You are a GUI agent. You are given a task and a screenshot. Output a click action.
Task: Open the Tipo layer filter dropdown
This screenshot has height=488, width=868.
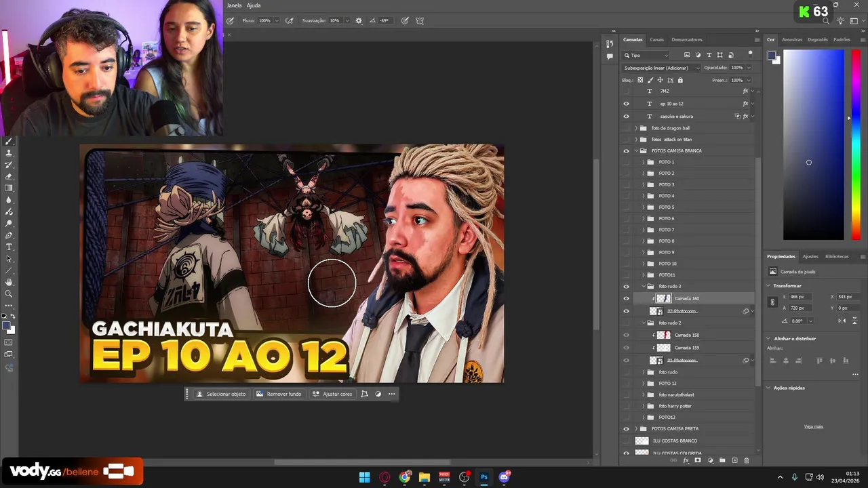click(x=646, y=55)
